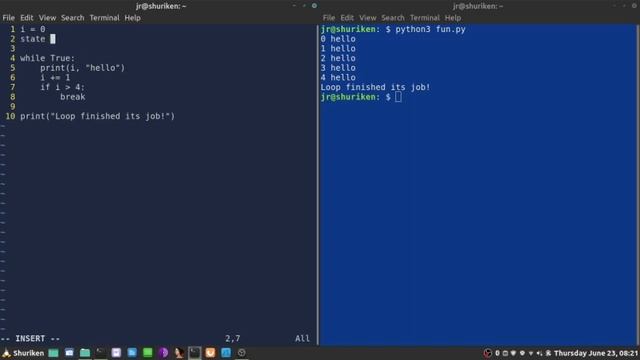Viewport: 640px width, 360px height.
Task: Open the grey circular icon in taskbar
Action: [x=242, y=353]
